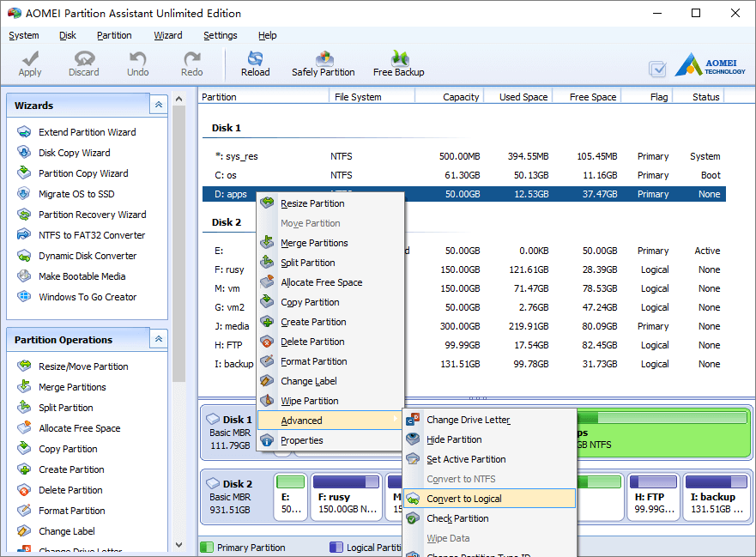Open the Help menu
This screenshot has width=756, height=557.
coord(267,36)
